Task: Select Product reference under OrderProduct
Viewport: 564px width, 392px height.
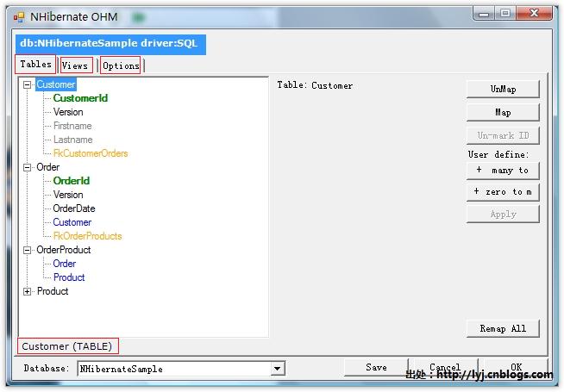Action: (69, 277)
